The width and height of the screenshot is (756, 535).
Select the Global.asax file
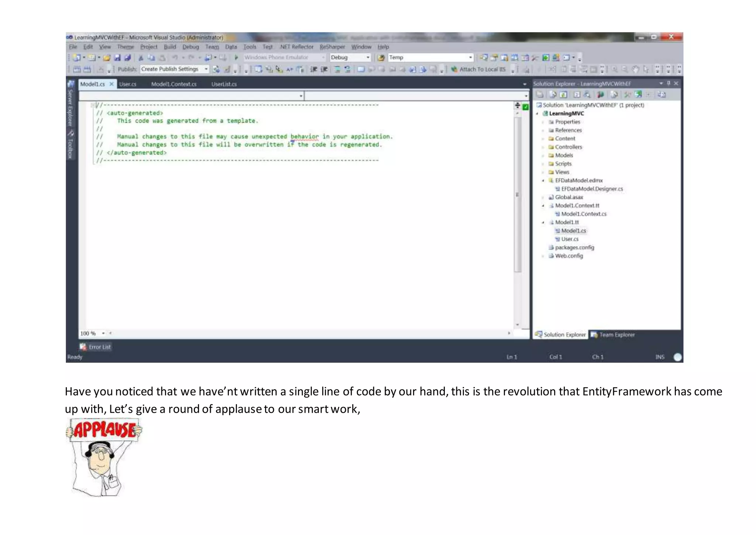[x=569, y=197]
